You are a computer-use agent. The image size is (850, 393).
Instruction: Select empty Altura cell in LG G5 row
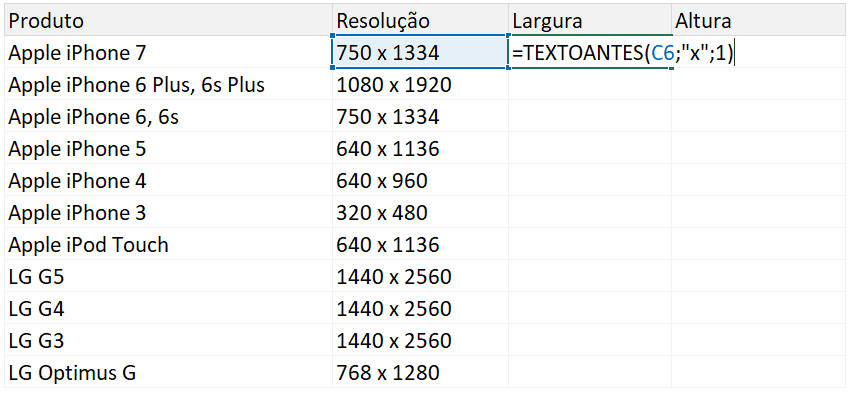[759, 276]
